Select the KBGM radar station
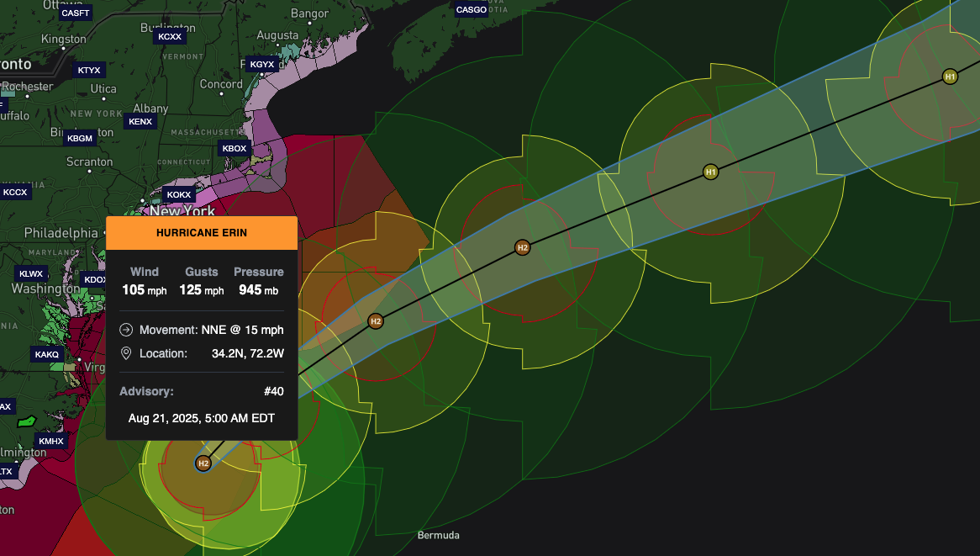 pyautogui.click(x=79, y=138)
